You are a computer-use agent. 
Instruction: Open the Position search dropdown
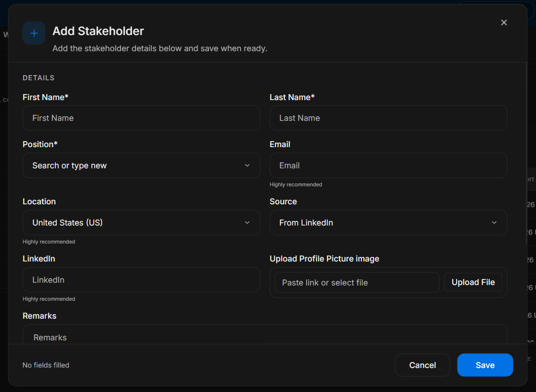[141, 165]
